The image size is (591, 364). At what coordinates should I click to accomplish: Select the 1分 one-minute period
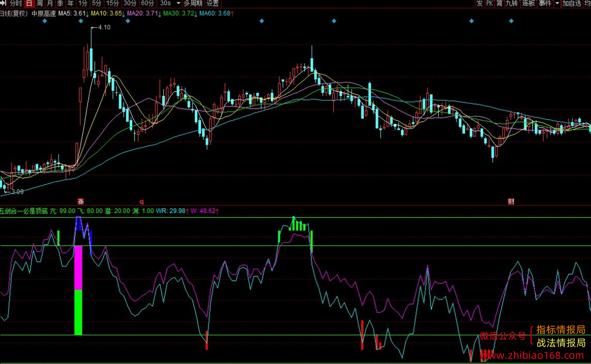[x=83, y=3]
